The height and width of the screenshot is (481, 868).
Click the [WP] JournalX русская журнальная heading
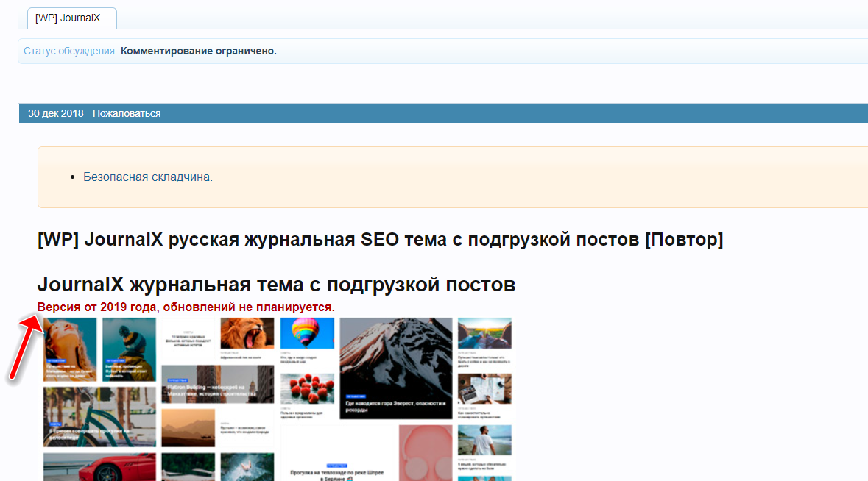(x=381, y=239)
